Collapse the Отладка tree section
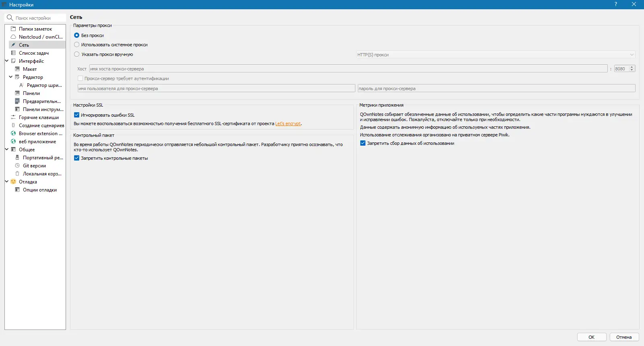Image resolution: width=644 pixels, height=346 pixels. 7,182
